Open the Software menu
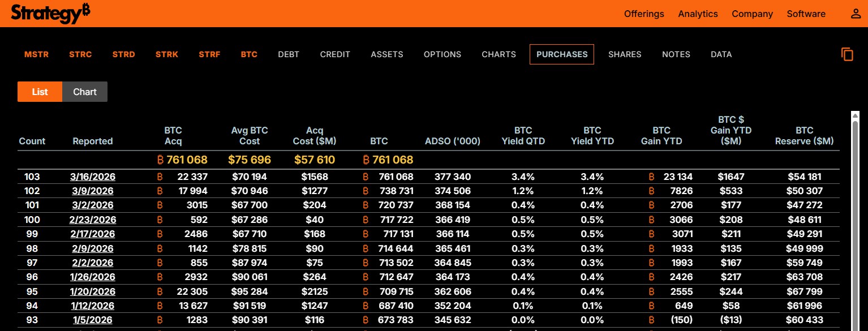The width and height of the screenshot is (868, 331). [x=806, y=14]
